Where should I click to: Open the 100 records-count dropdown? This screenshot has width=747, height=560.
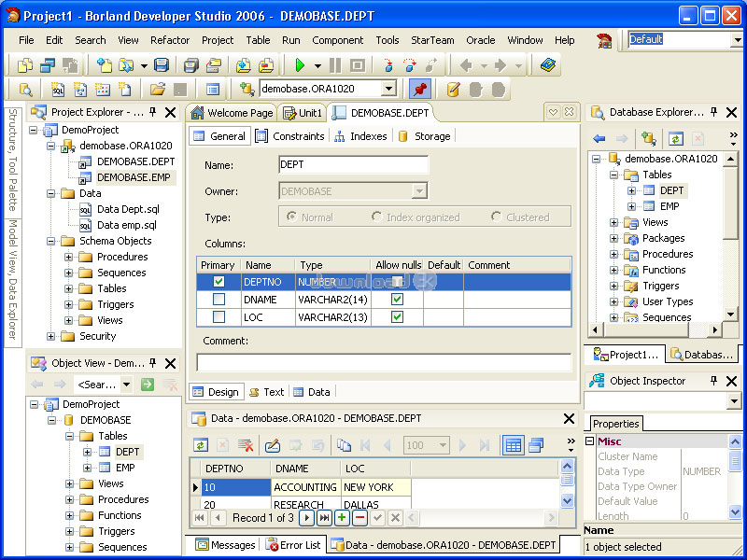[x=443, y=445]
